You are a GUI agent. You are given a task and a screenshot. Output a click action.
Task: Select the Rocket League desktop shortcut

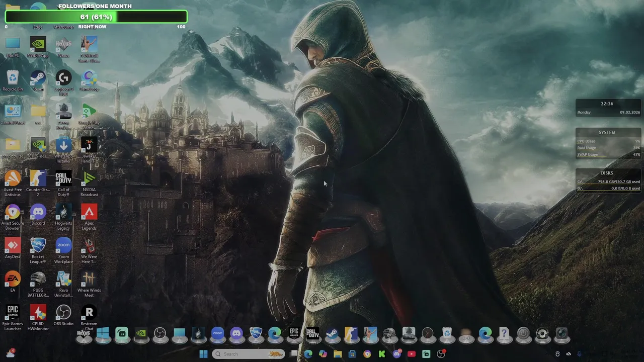point(38,251)
